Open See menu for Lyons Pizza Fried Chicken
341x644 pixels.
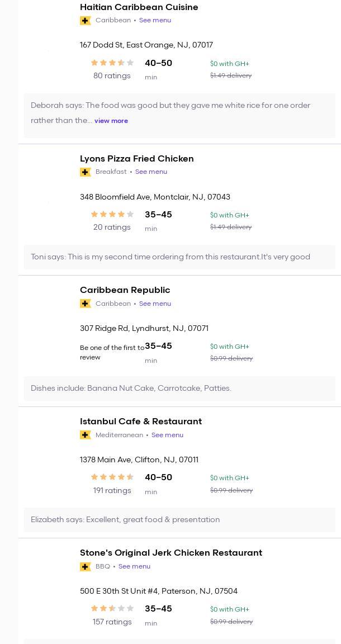[151, 172]
